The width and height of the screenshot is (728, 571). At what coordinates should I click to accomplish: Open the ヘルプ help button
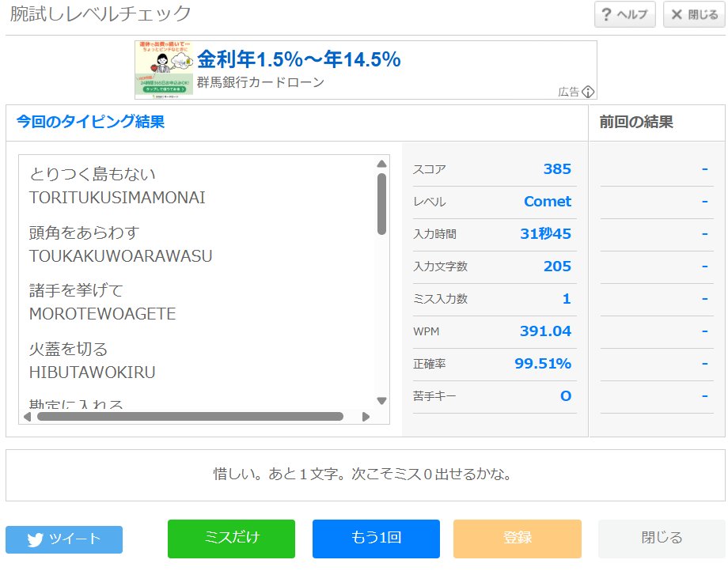[x=624, y=14]
